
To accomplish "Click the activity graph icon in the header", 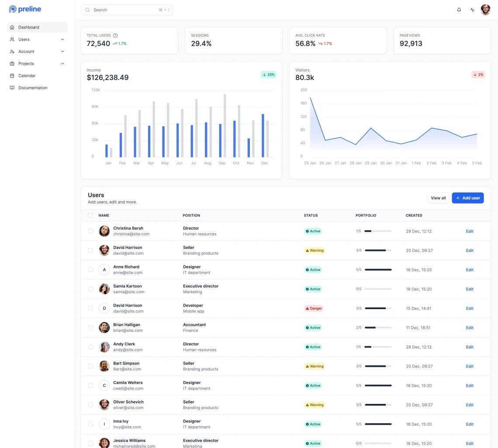I will click(x=472, y=10).
